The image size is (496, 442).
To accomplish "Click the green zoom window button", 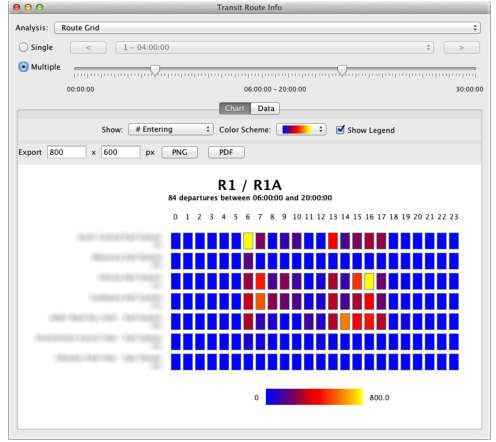I will coord(40,7).
